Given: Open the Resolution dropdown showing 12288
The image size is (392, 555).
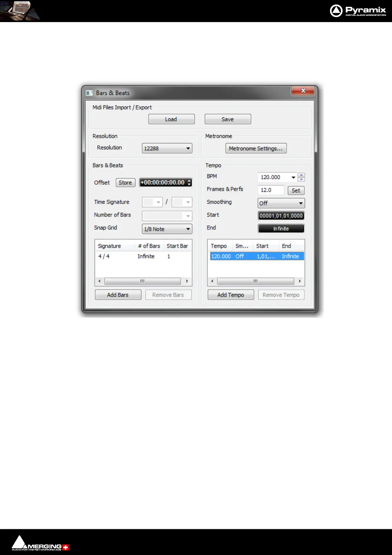Looking at the screenshot, I should tap(167, 148).
